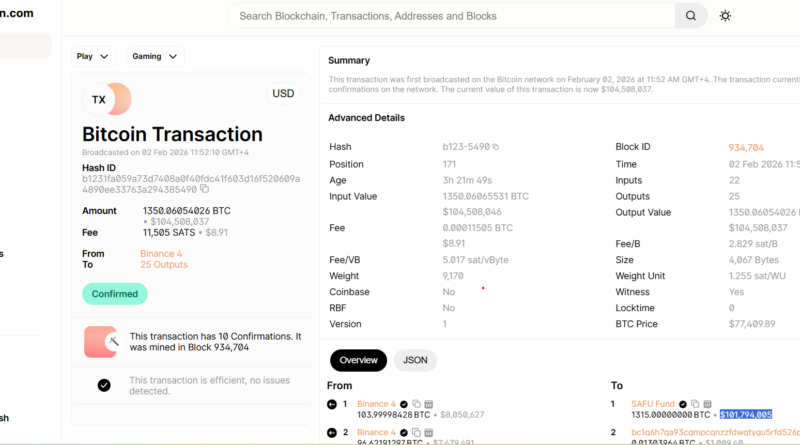
Task: Copy the SAFU Fund address
Action: pos(695,404)
